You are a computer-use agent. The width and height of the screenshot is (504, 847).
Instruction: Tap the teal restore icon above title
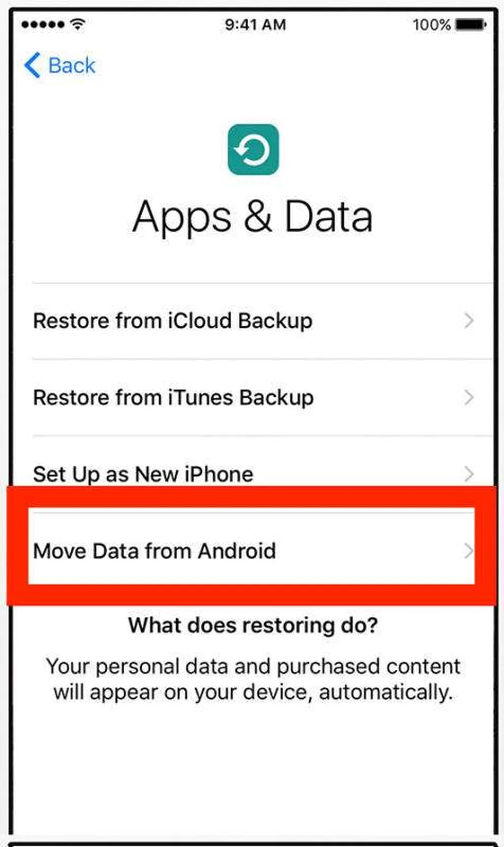(x=253, y=150)
